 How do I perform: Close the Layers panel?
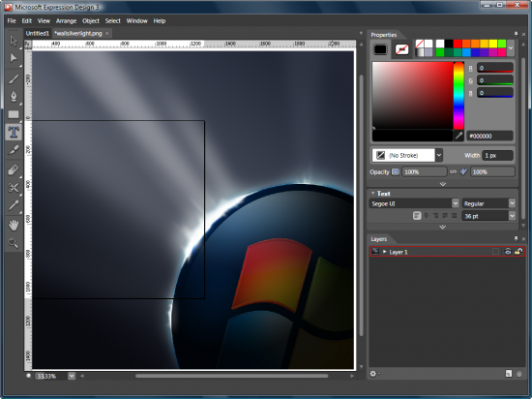click(523, 239)
